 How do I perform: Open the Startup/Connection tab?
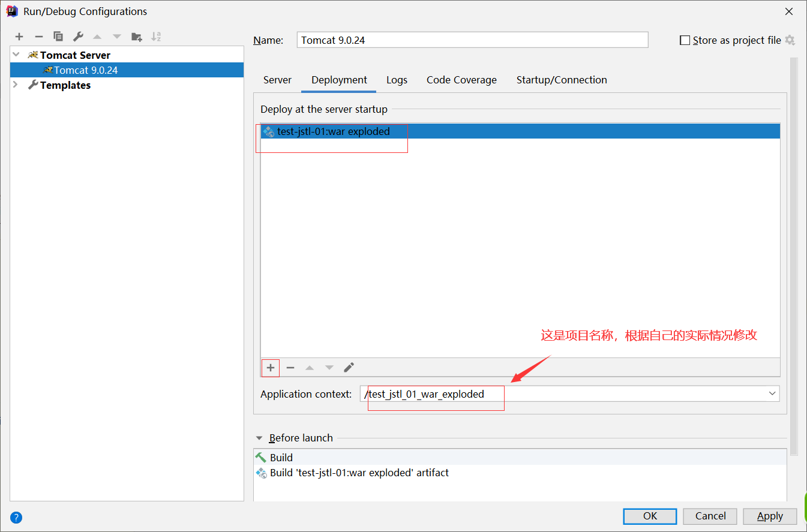click(x=562, y=79)
